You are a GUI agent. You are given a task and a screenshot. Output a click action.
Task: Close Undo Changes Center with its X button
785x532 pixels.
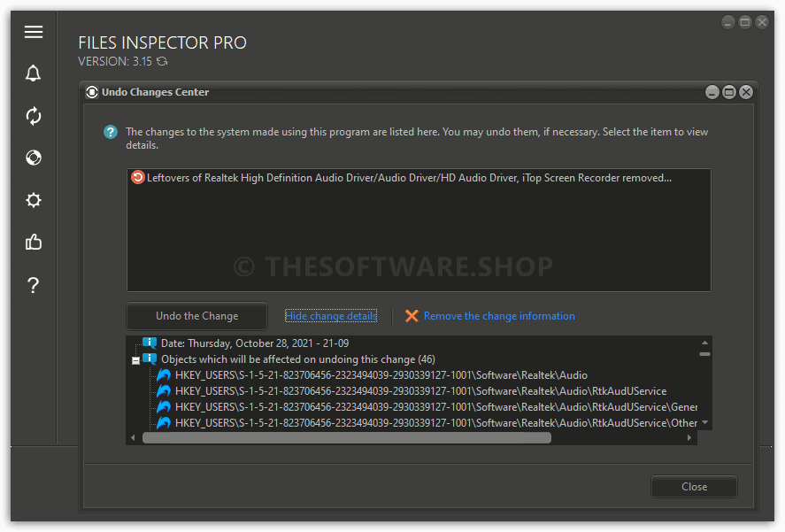click(746, 92)
